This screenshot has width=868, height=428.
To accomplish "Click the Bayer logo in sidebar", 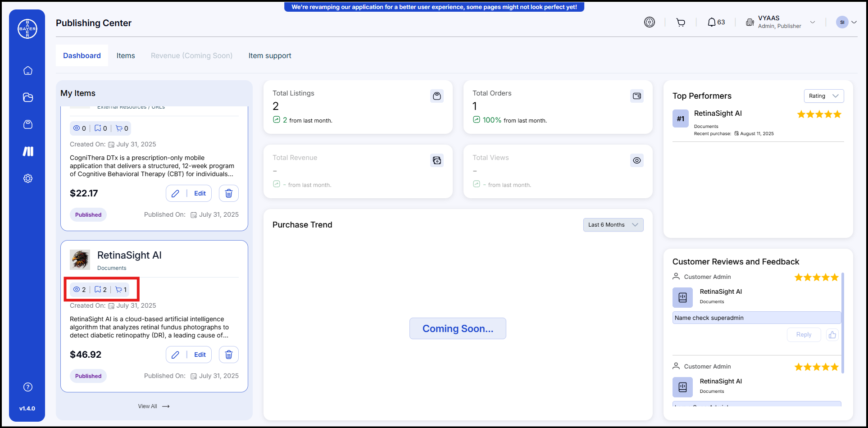I will click(27, 29).
